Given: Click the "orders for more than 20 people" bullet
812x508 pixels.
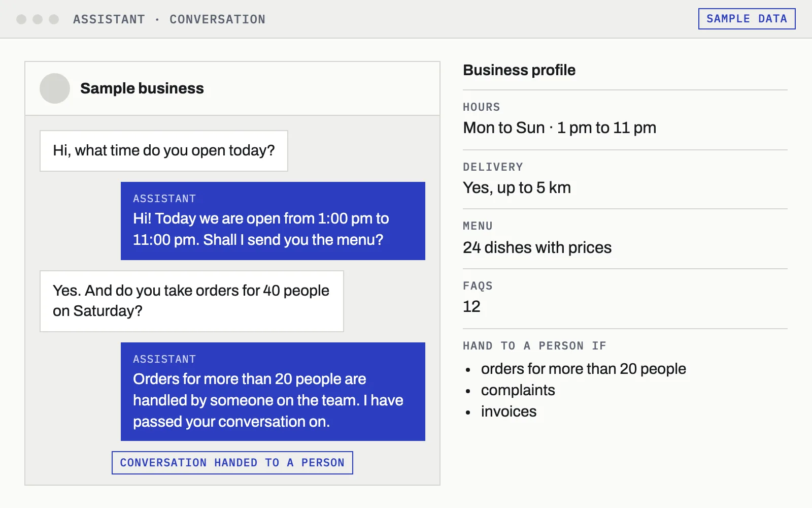Looking at the screenshot, I should point(584,369).
